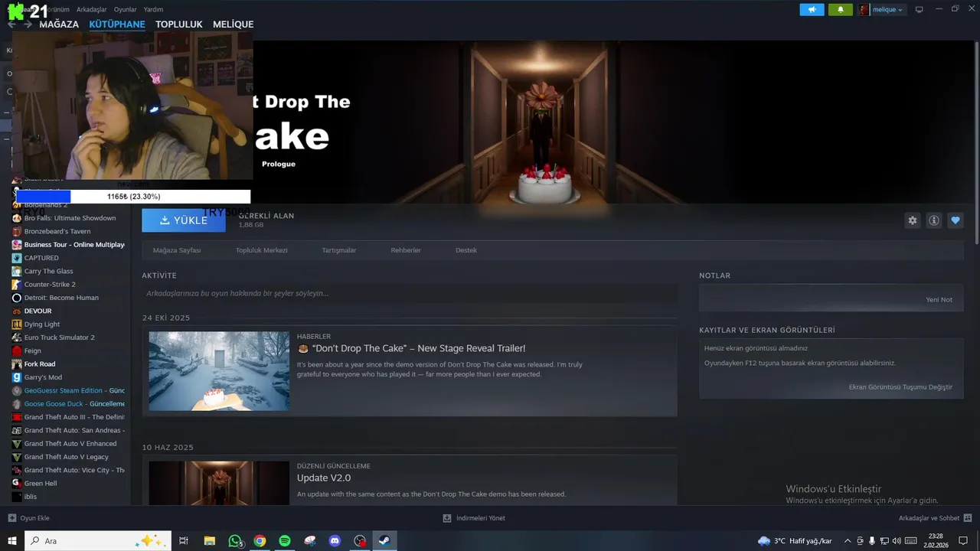Click the activity comment input field
980x551 pixels.
[410, 293]
